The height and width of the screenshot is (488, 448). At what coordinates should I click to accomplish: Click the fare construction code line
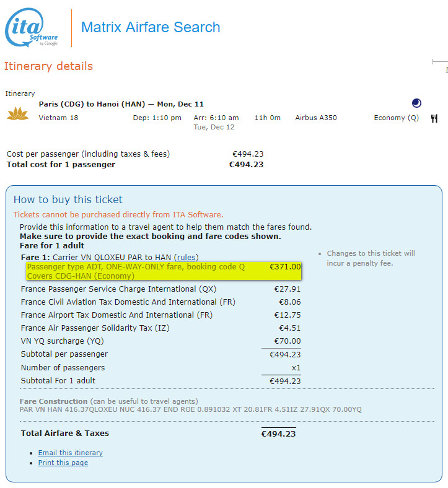click(x=190, y=409)
